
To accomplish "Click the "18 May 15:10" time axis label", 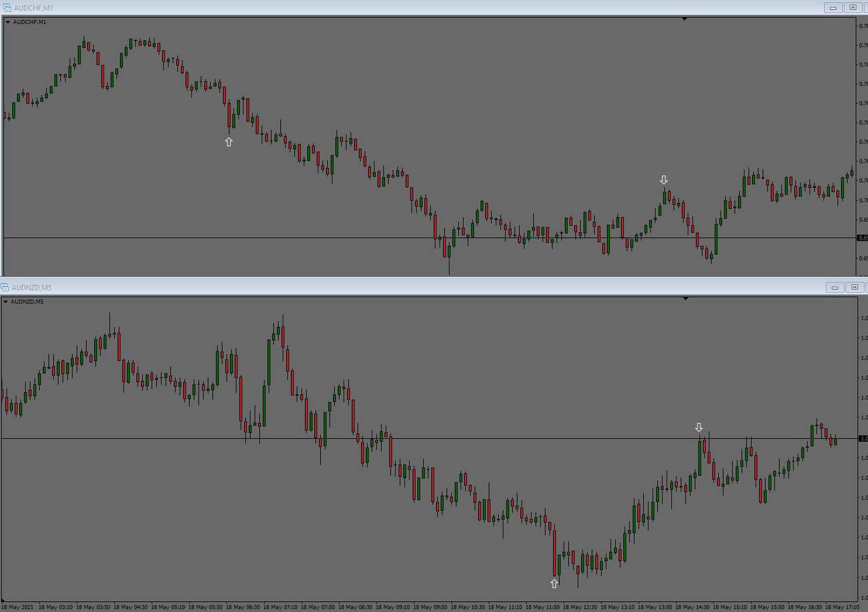I will pyautogui.click(x=730, y=607).
